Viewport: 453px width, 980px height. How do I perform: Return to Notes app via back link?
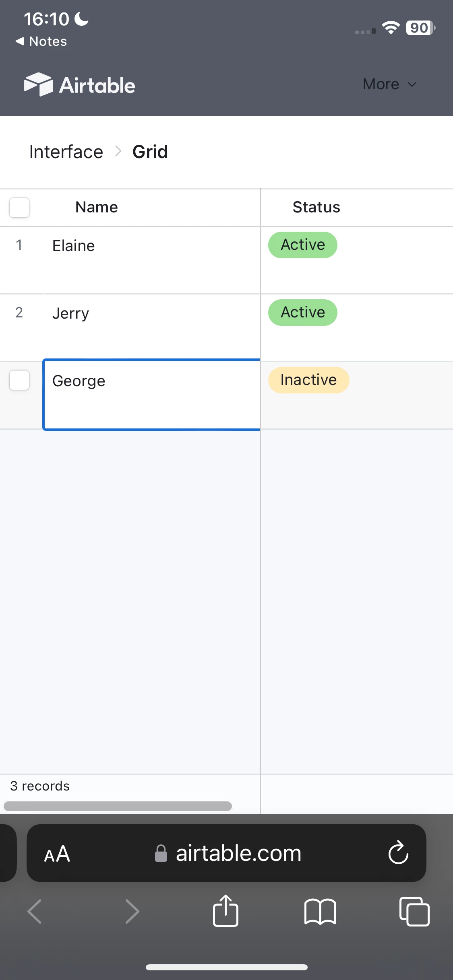[x=41, y=41]
